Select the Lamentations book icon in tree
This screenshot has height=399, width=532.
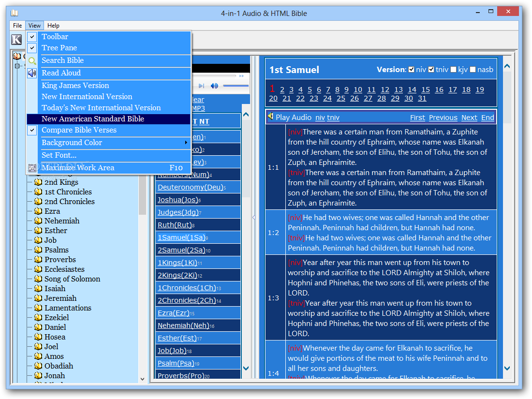pyautogui.click(x=38, y=308)
